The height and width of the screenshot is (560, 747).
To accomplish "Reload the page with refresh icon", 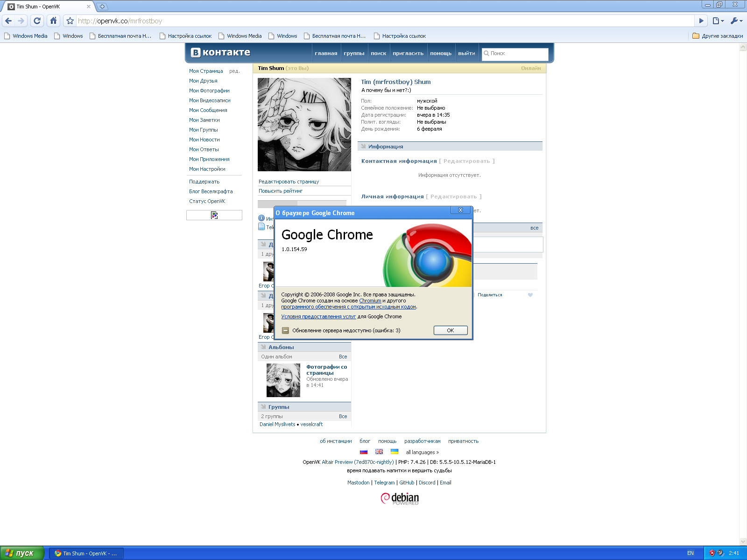I will pos(37,21).
